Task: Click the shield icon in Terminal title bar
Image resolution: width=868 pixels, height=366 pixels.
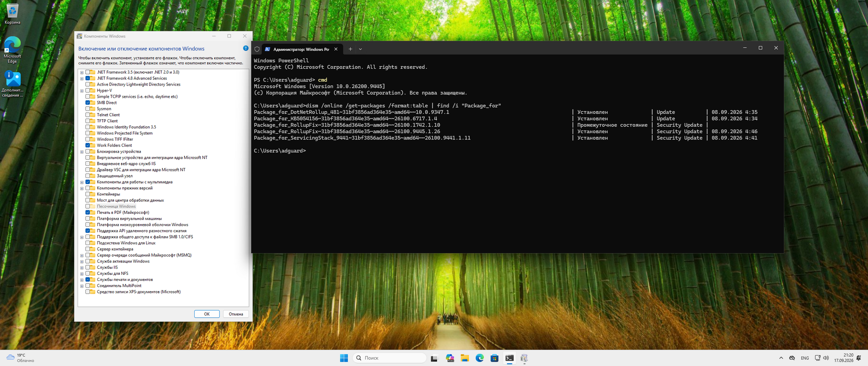Action: click(257, 49)
